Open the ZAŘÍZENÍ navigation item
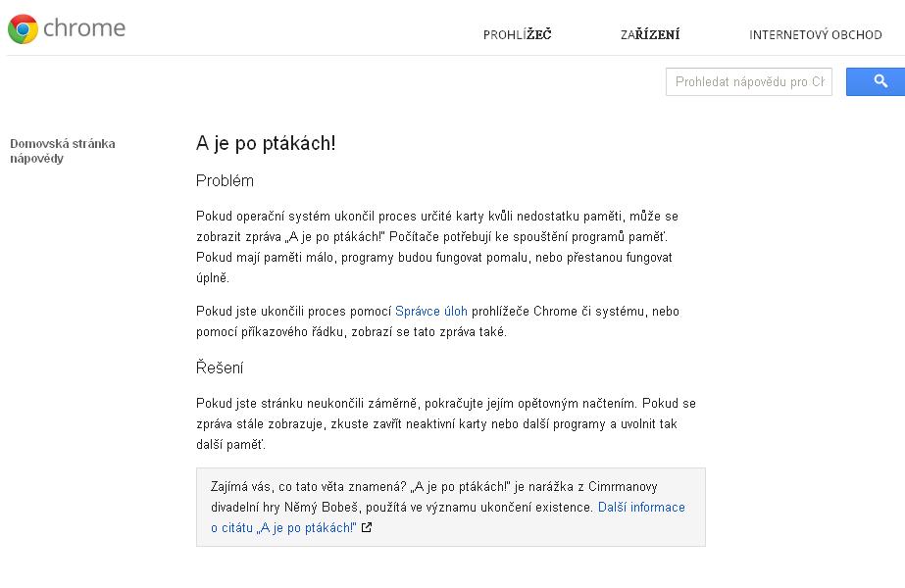This screenshot has width=905, height=588. pos(650,35)
